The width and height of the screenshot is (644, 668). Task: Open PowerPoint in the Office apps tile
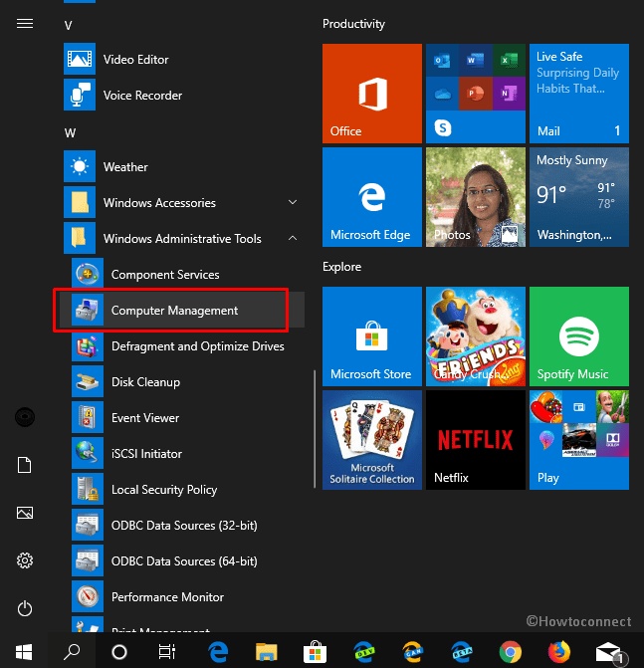pyautogui.click(x=476, y=94)
